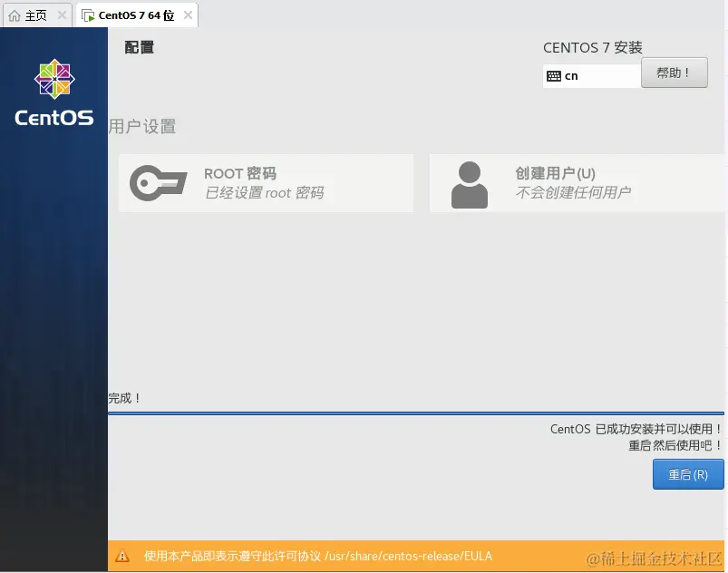Open the 创建用户(U) setting
The image size is (728, 573).
[x=578, y=183]
